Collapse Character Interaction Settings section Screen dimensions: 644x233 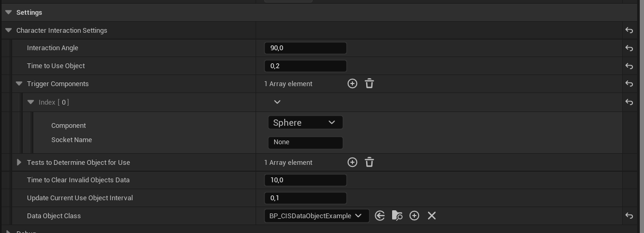tap(8, 30)
